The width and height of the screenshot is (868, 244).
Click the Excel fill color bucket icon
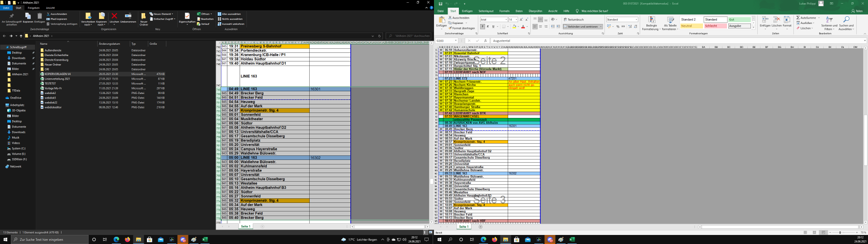click(x=514, y=27)
